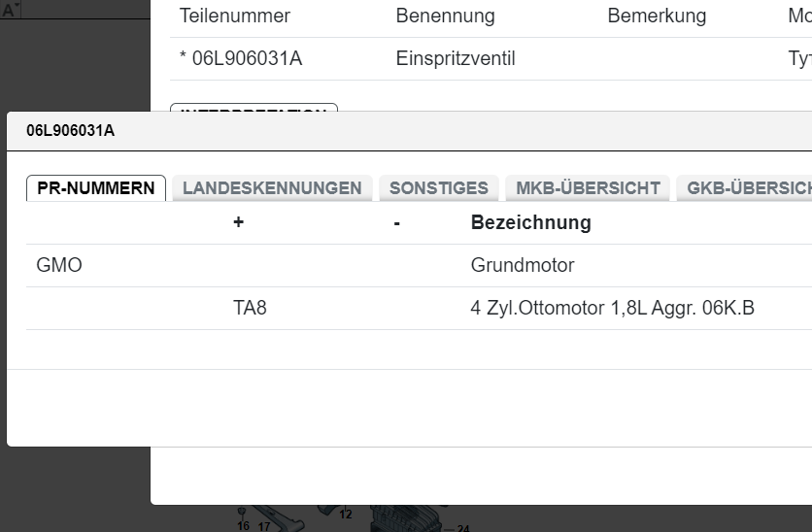Select the Einspritzventil cell

pos(456,59)
